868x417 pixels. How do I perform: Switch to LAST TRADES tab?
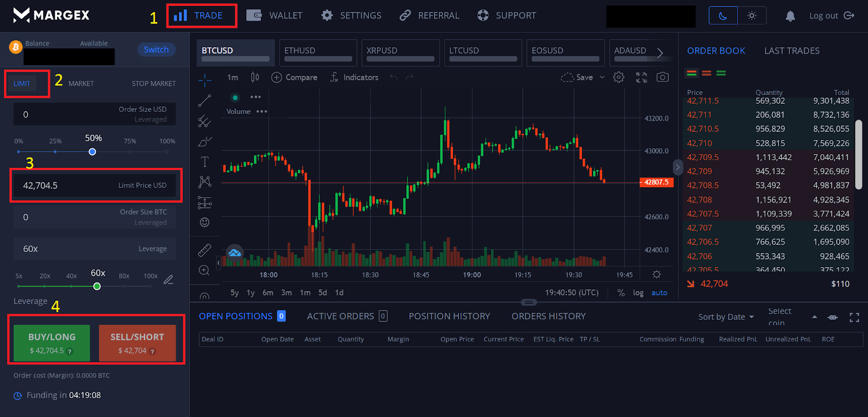tap(792, 50)
